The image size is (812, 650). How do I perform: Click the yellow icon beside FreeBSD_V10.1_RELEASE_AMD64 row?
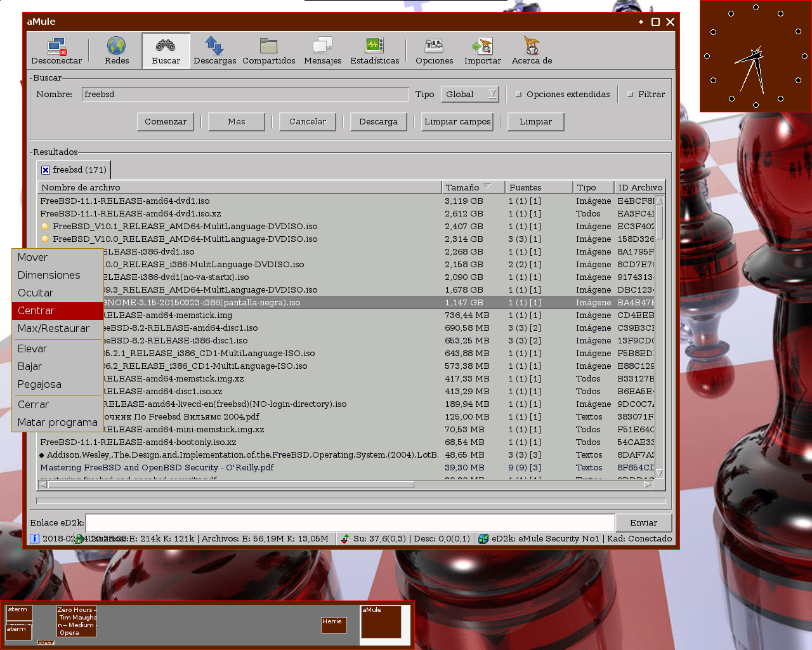tap(45, 227)
